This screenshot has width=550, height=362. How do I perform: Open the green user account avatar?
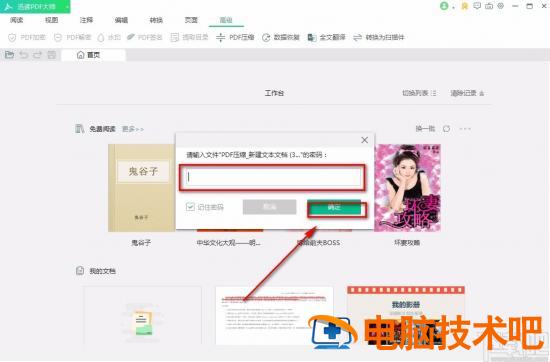444,6
